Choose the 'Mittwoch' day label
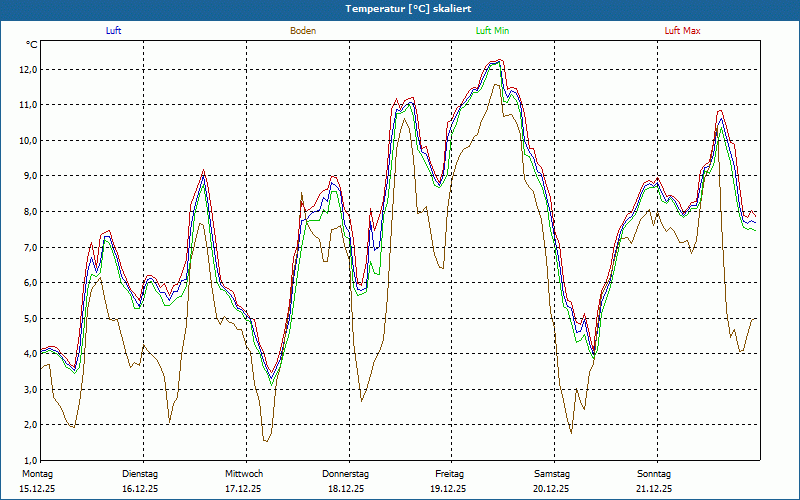Image resolution: width=800 pixels, height=500 pixels. 244,474
